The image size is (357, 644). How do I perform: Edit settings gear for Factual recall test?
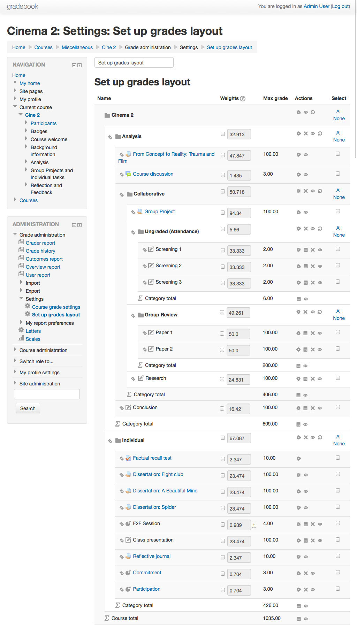coord(298,459)
